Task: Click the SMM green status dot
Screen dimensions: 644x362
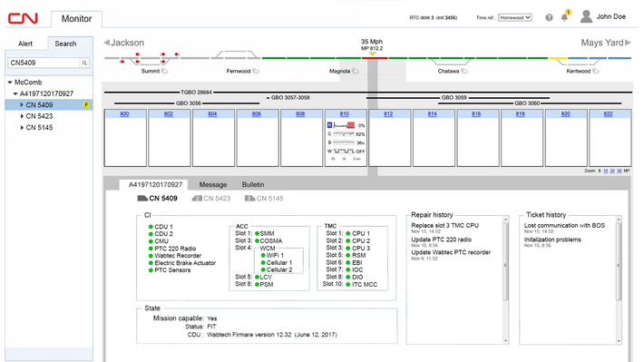Action: 257,233
